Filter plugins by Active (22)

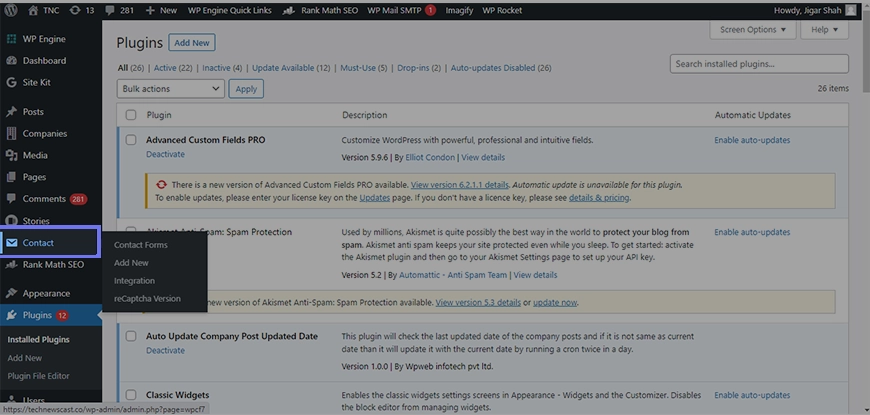173,68
